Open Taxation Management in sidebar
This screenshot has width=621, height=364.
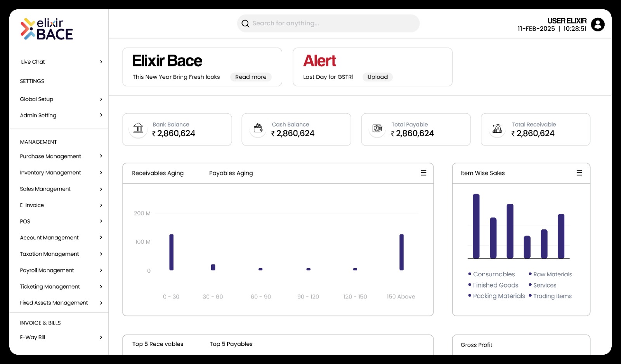[49, 254]
